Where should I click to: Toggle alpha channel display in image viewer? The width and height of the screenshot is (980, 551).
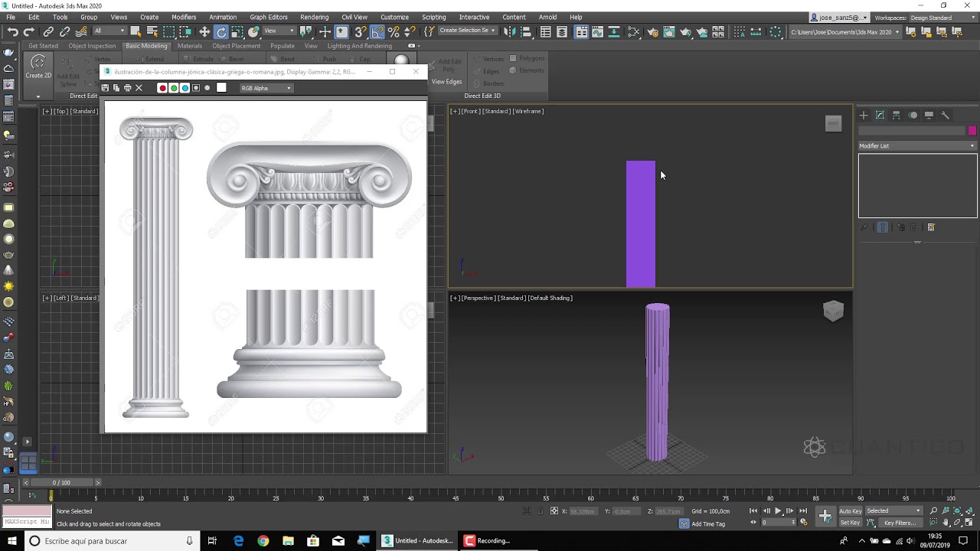(x=196, y=88)
